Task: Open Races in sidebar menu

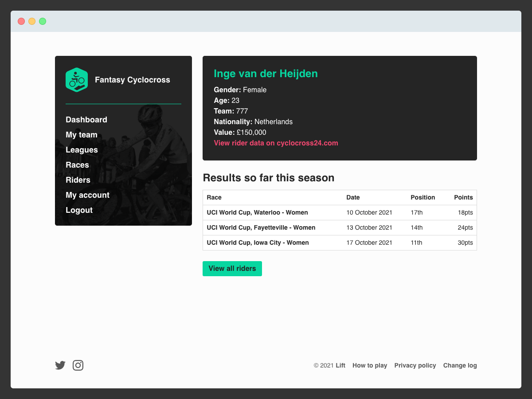Action: [x=77, y=165]
